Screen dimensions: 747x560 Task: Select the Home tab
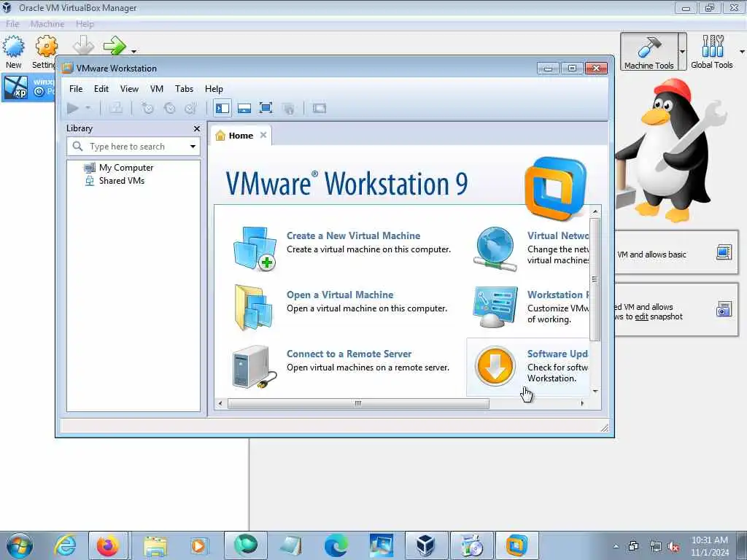241,136
